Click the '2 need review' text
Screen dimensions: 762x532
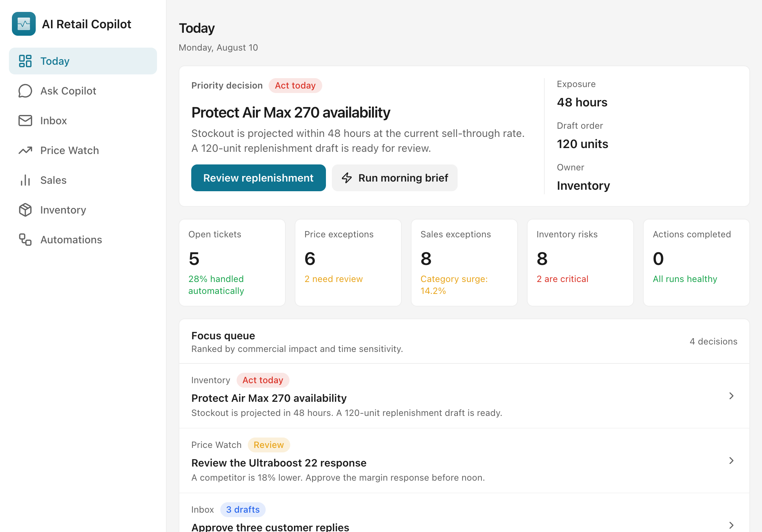pyautogui.click(x=334, y=279)
